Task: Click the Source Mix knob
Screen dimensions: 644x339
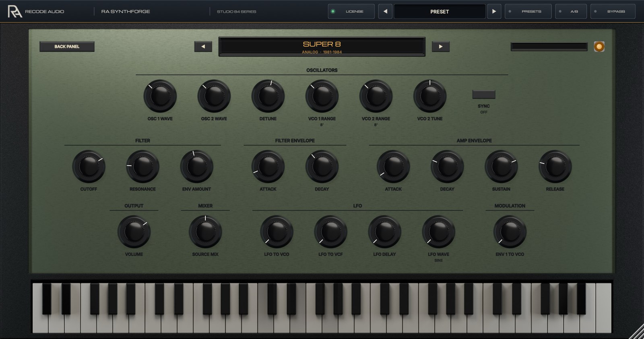Action: point(205,232)
